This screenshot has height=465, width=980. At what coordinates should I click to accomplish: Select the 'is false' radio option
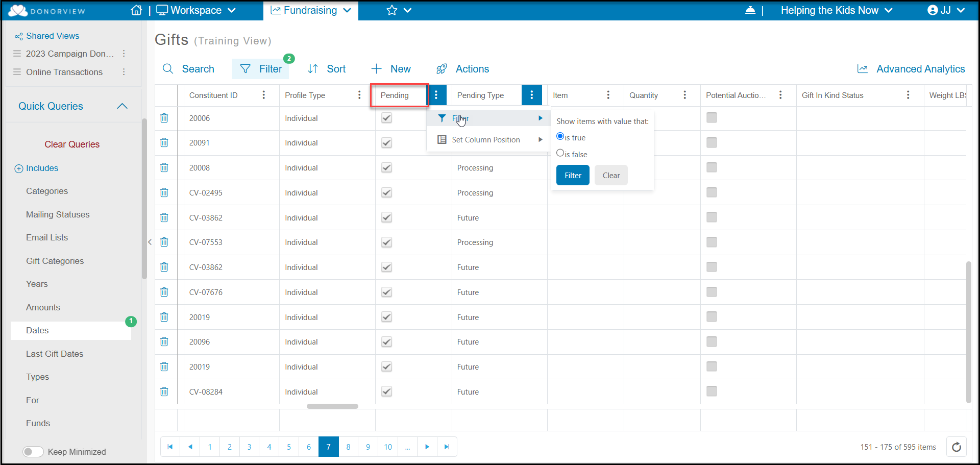(x=560, y=153)
